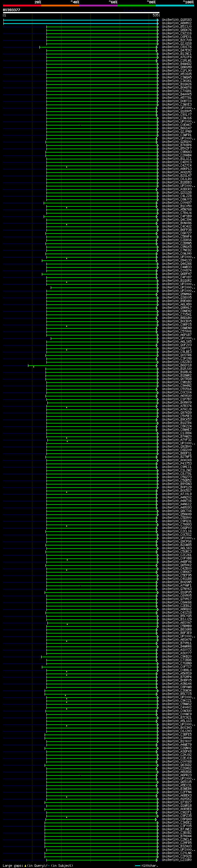Click the UniRef100_B4W4D2 entry
The image size is (197, 868).
click(176, 64)
